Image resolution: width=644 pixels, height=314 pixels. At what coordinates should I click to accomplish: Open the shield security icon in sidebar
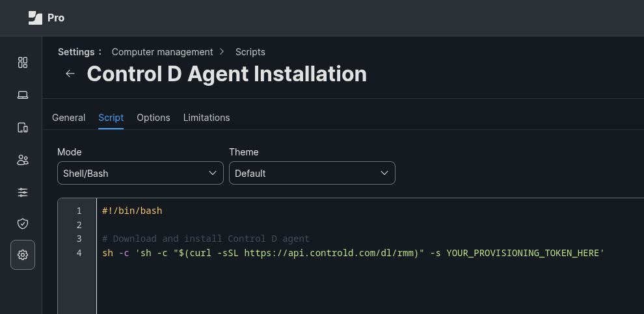coord(23,224)
